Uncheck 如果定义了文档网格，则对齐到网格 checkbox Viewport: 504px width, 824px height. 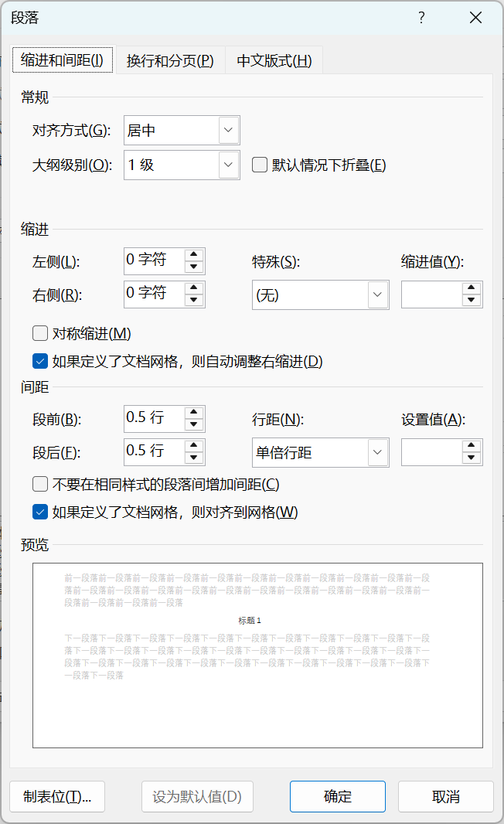[40, 512]
